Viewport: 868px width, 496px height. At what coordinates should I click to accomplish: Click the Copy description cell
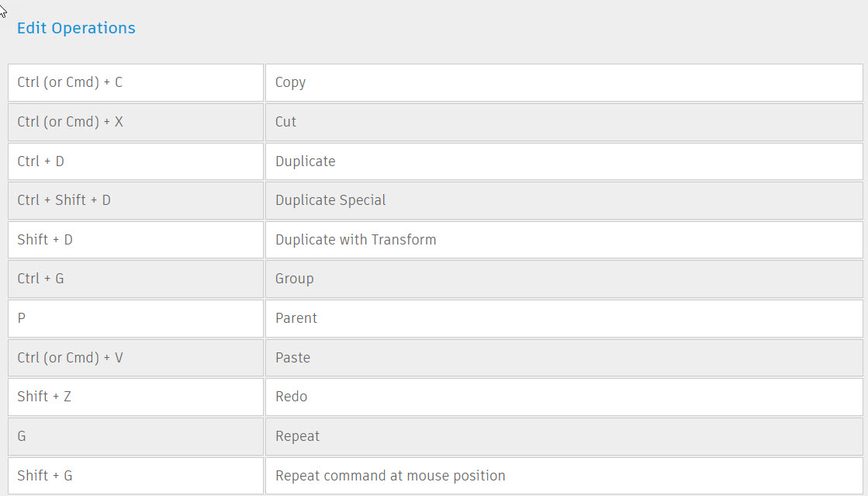point(564,82)
